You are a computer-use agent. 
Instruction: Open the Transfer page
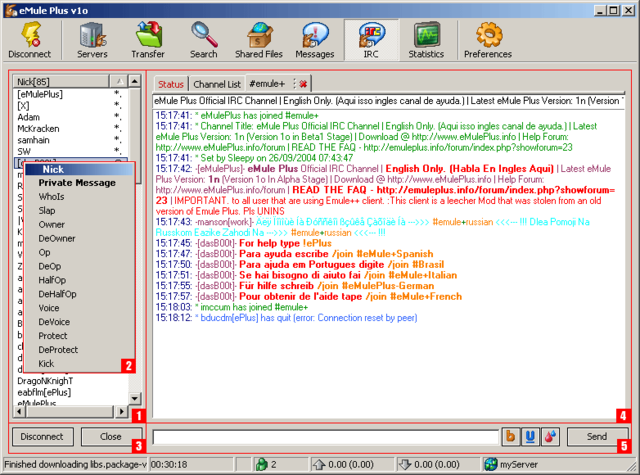point(148,40)
